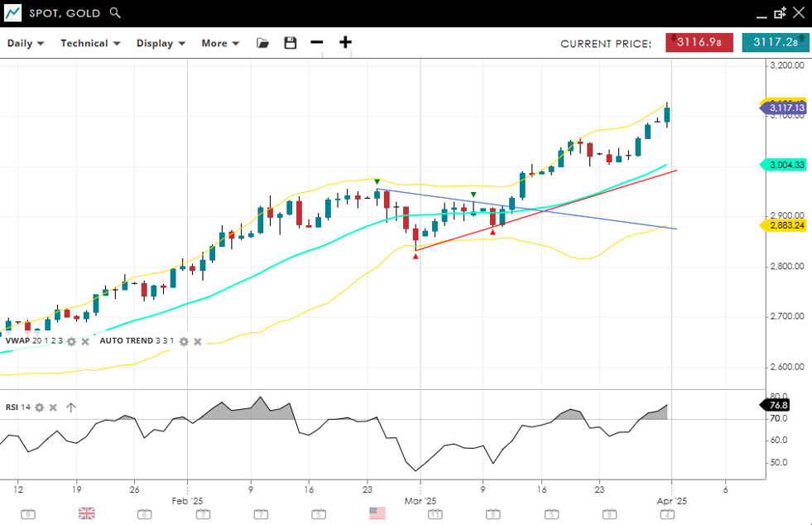Remove the RSI indicator with X
Image resolution: width=812 pixels, height=525 pixels.
pos(53,407)
